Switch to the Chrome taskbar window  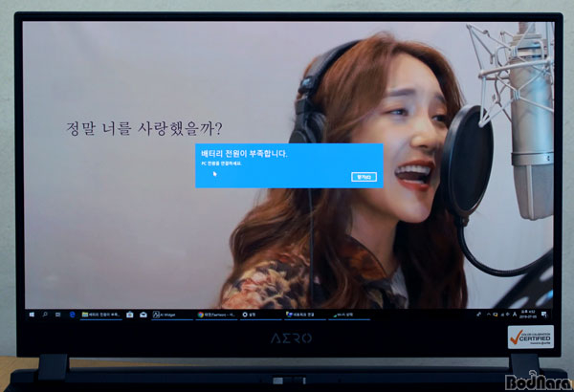click(x=216, y=315)
